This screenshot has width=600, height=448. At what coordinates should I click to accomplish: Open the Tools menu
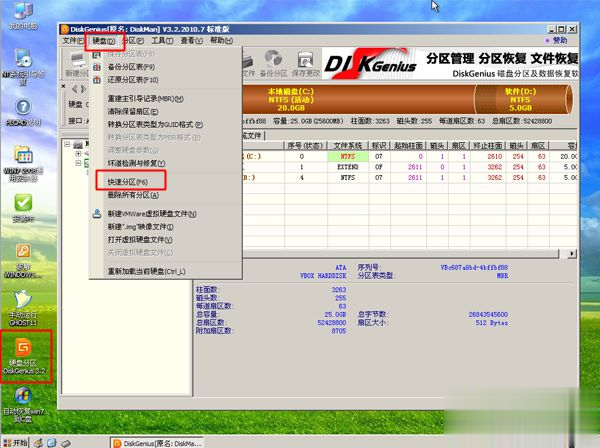coord(162,41)
